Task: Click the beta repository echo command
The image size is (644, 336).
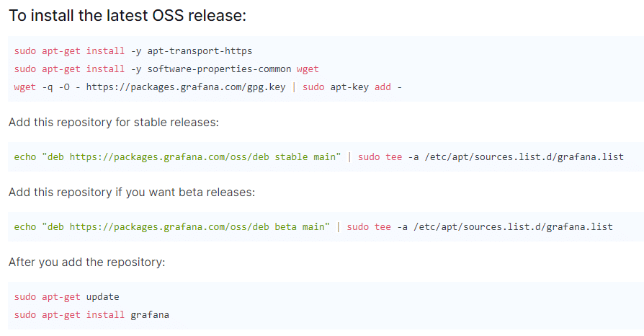Action: (313, 227)
